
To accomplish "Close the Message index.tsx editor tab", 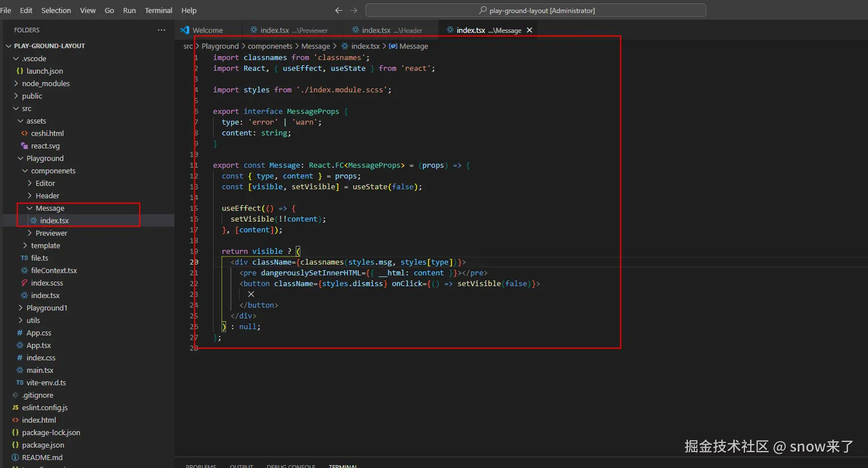I will pos(529,30).
